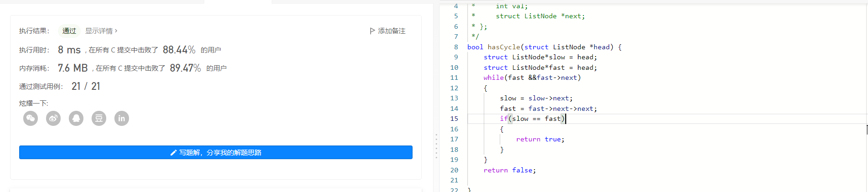Click the 执行结果 label
868x192 pixels.
34,31
